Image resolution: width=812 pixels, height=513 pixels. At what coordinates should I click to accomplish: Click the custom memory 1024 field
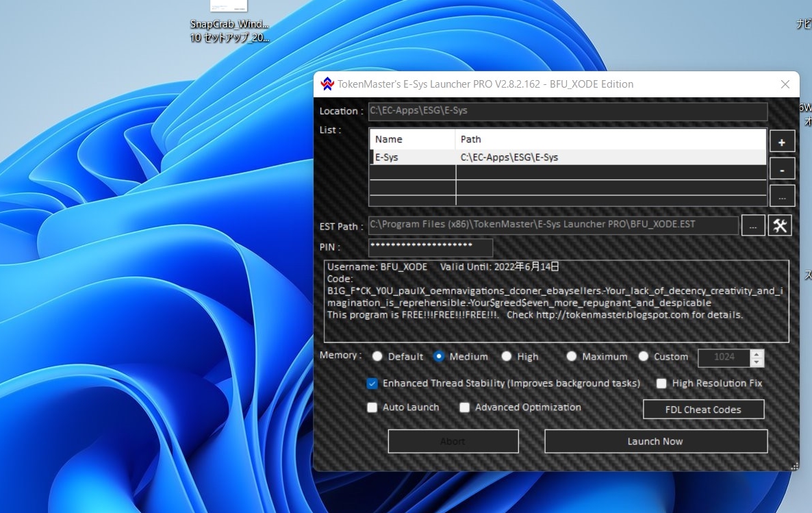(x=724, y=357)
